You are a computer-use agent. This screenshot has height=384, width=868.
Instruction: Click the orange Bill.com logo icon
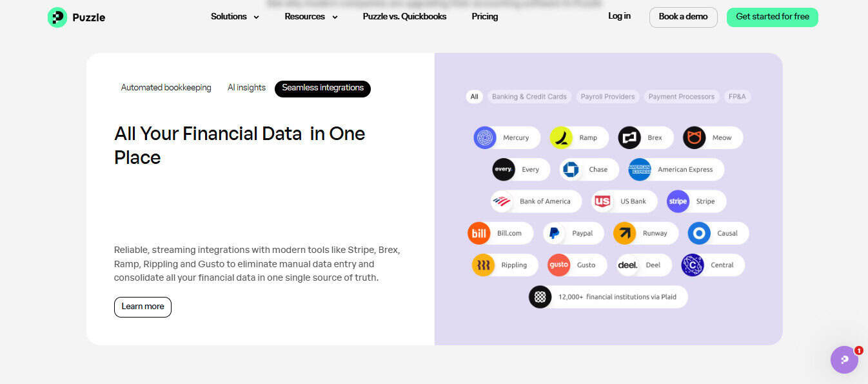[x=478, y=233]
